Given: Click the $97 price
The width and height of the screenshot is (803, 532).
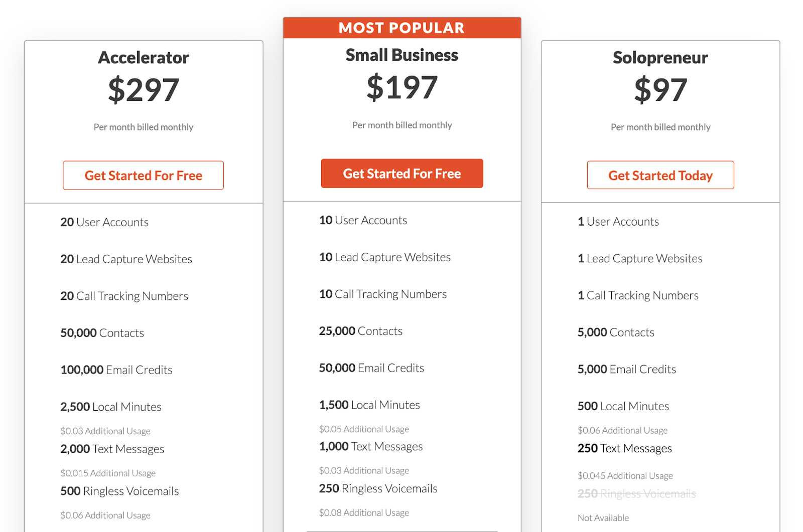Looking at the screenshot, I should [x=660, y=90].
